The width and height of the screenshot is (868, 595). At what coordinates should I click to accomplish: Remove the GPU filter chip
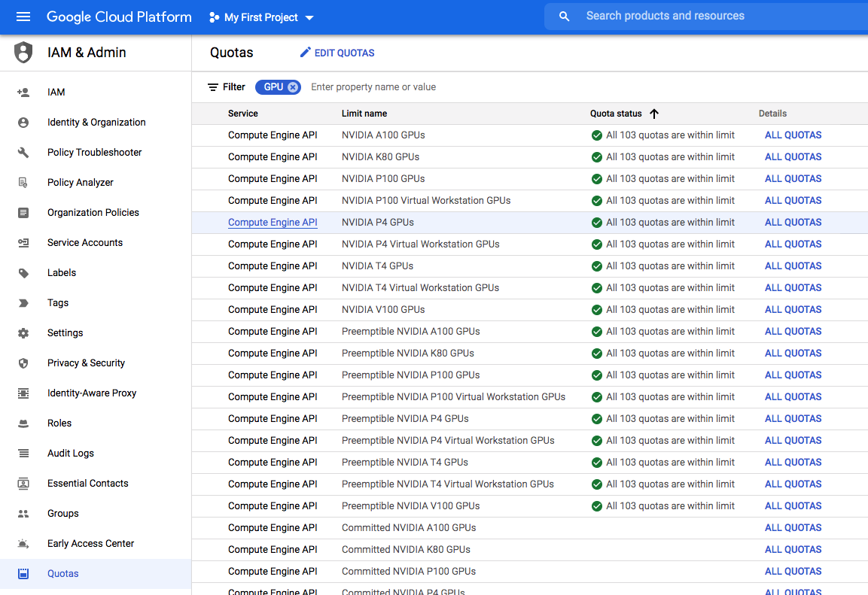[293, 87]
